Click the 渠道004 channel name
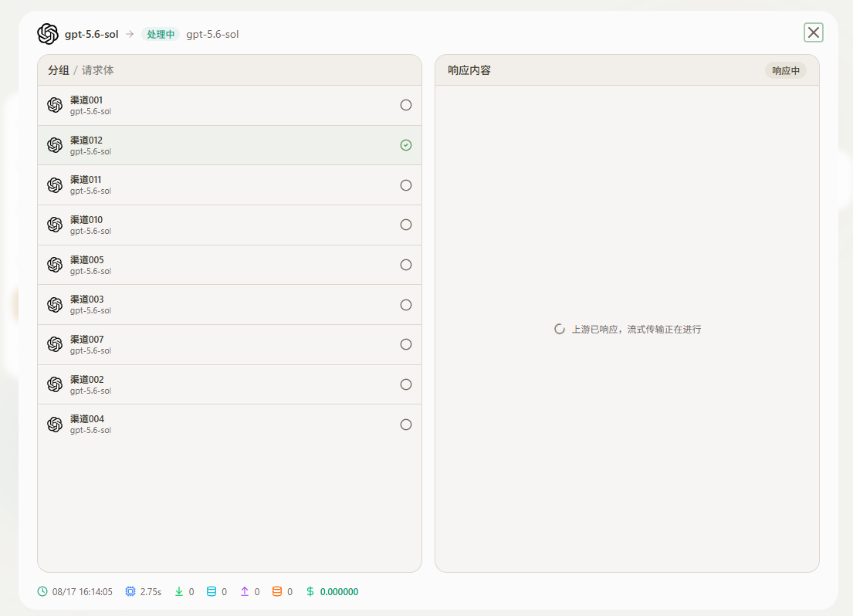The width and height of the screenshot is (853, 616). (86, 419)
